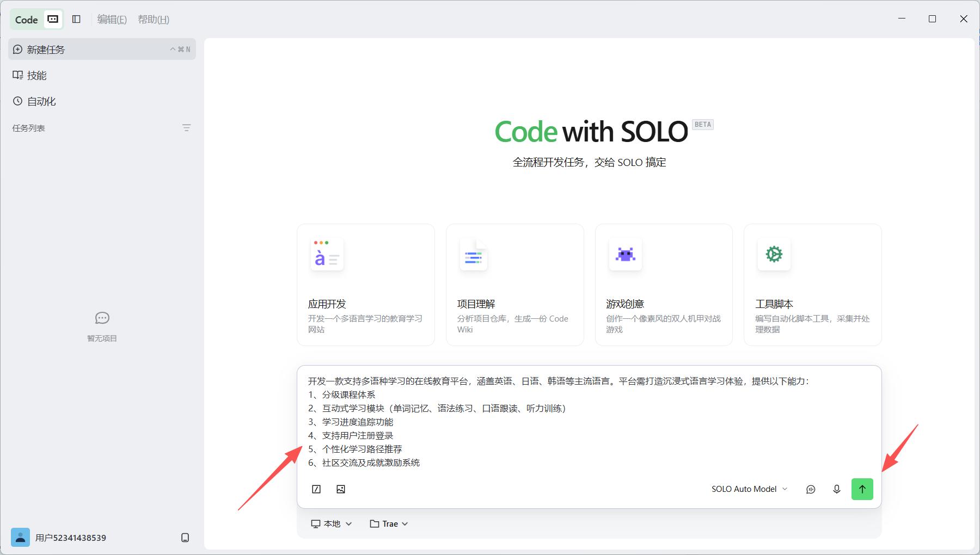
Task: Close the application window
Action: coord(963,19)
